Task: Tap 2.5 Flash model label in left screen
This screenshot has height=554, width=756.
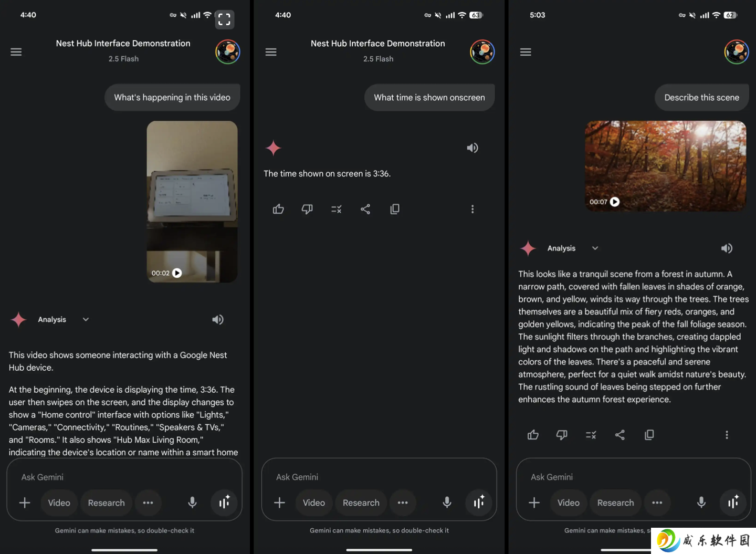Action: coord(123,59)
